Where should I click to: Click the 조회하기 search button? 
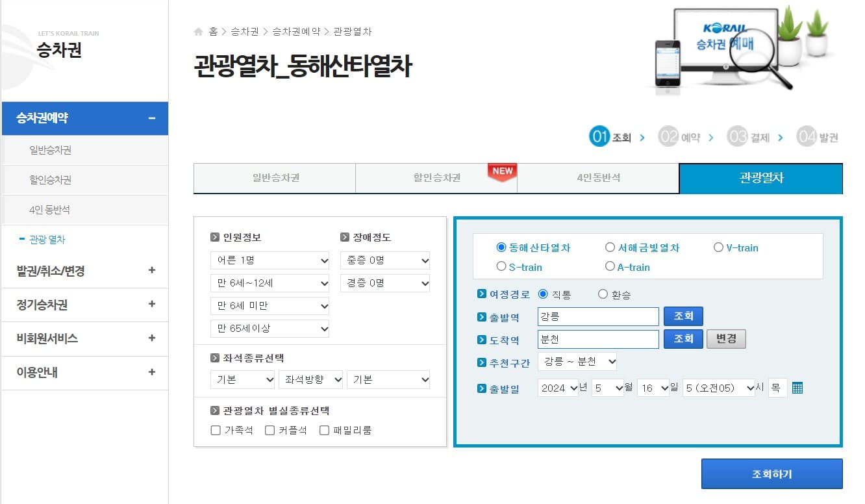[x=771, y=473]
